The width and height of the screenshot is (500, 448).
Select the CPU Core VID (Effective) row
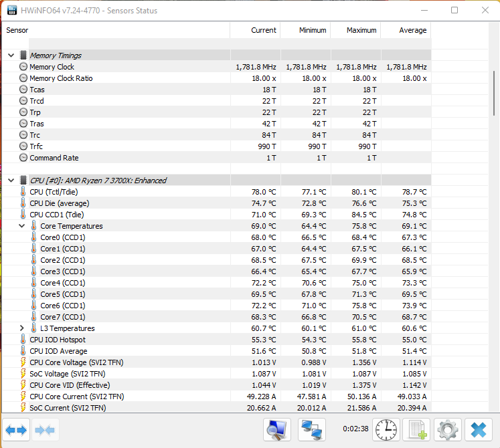pyautogui.click(x=217, y=385)
